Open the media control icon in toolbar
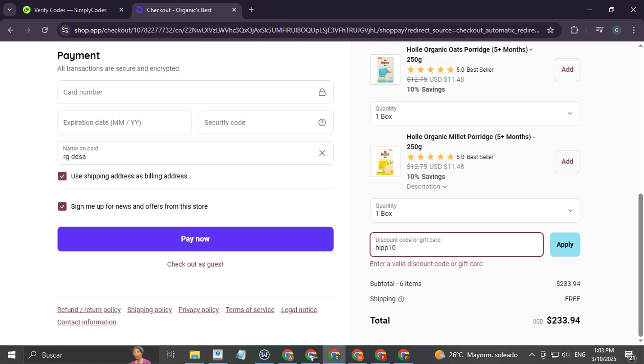The height and width of the screenshot is (364, 644). click(600, 30)
